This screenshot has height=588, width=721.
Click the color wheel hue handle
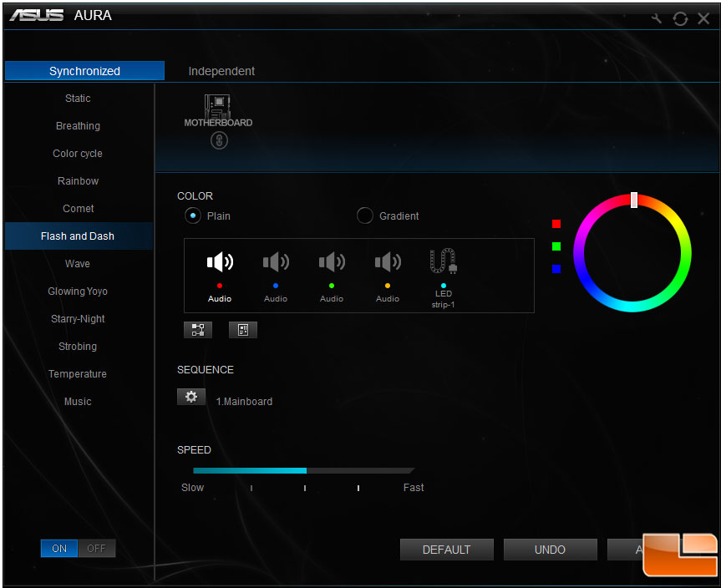(634, 200)
